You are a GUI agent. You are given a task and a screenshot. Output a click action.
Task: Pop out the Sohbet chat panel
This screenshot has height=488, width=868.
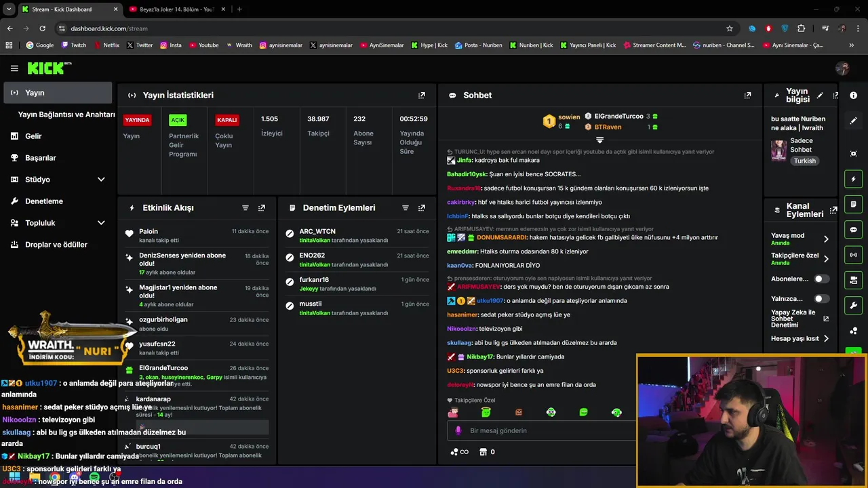click(x=747, y=96)
